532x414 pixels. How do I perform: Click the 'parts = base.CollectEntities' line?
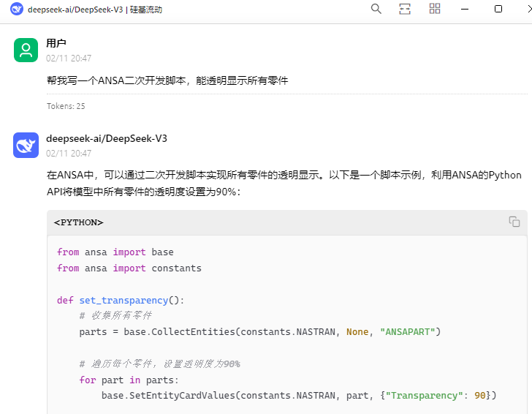click(260, 332)
